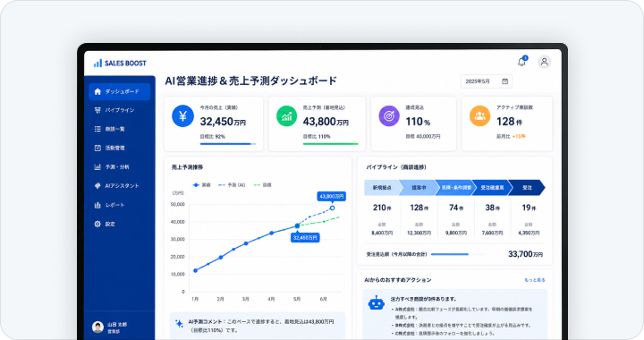
Task: Click the yen icon on the monthly sales card
Action: (182, 115)
